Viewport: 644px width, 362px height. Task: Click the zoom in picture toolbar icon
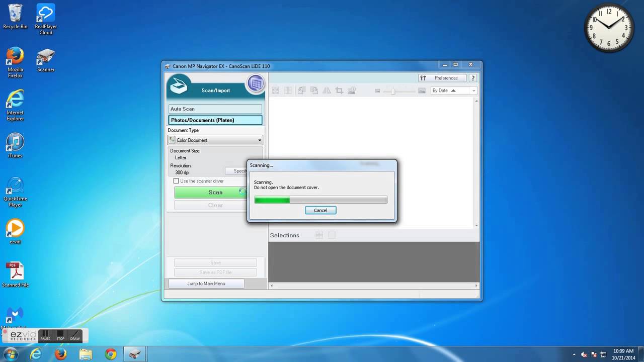[352, 90]
